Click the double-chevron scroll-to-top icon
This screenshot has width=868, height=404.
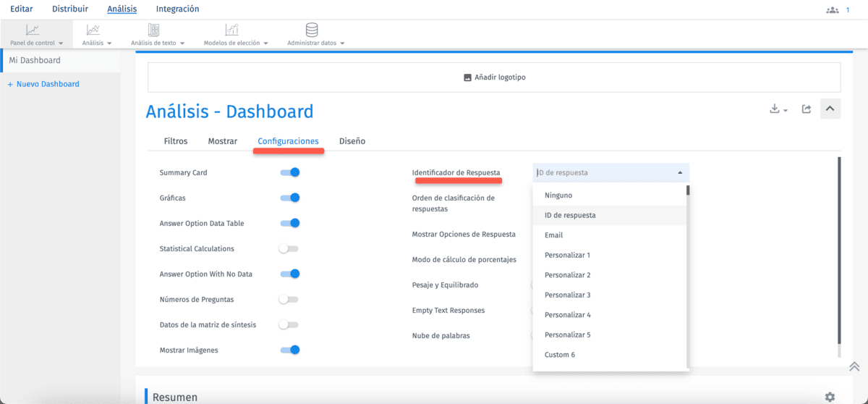[x=854, y=366]
